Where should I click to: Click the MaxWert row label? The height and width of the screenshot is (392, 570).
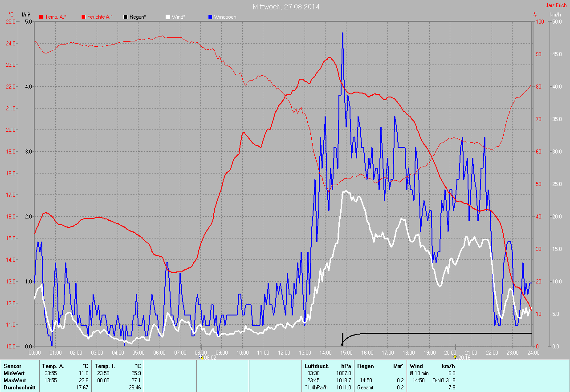(14, 380)
